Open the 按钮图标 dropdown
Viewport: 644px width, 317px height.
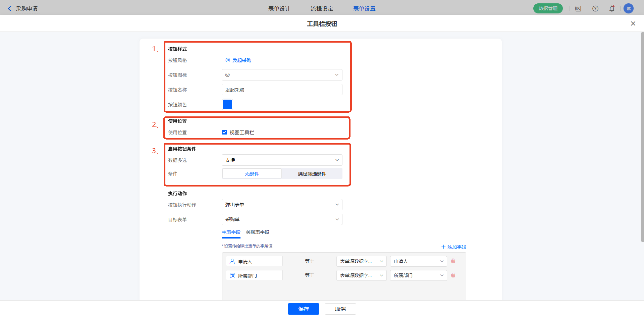282,75
